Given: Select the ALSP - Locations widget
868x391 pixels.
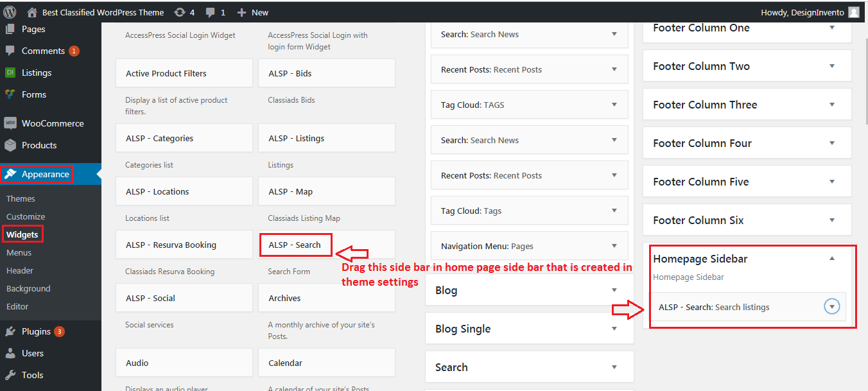Looking at the screenshot, I should [x=184, y=192].
